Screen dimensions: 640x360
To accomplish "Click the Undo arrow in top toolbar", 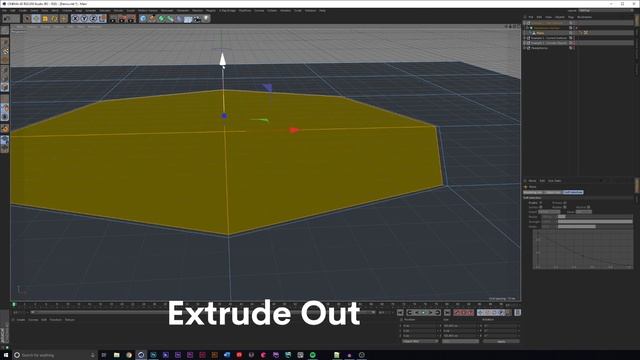I will (6, 19).
